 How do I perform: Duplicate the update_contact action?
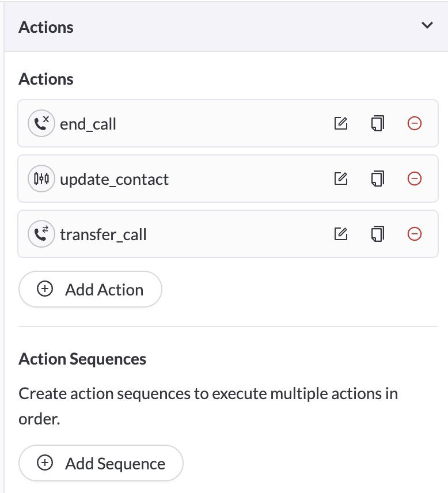click(377, 179)
